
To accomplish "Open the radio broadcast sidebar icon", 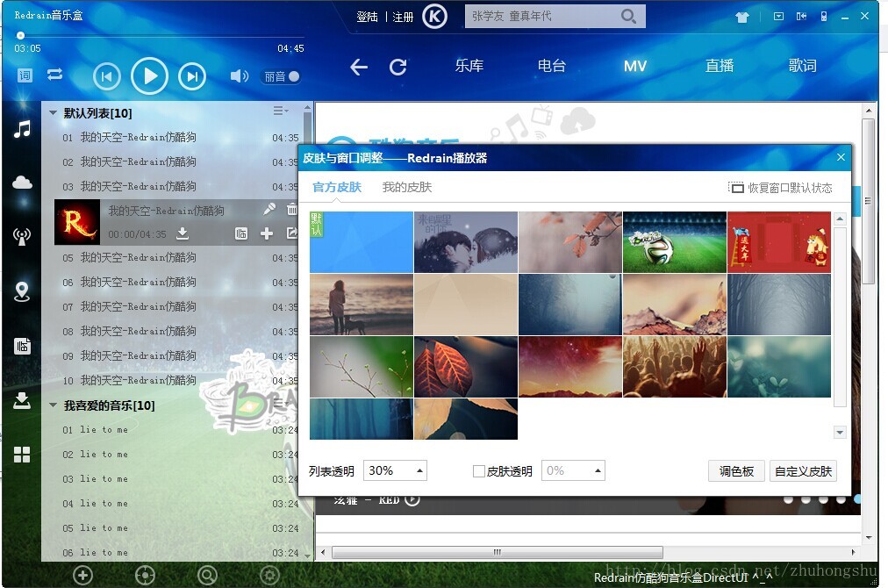I will 22,236.
